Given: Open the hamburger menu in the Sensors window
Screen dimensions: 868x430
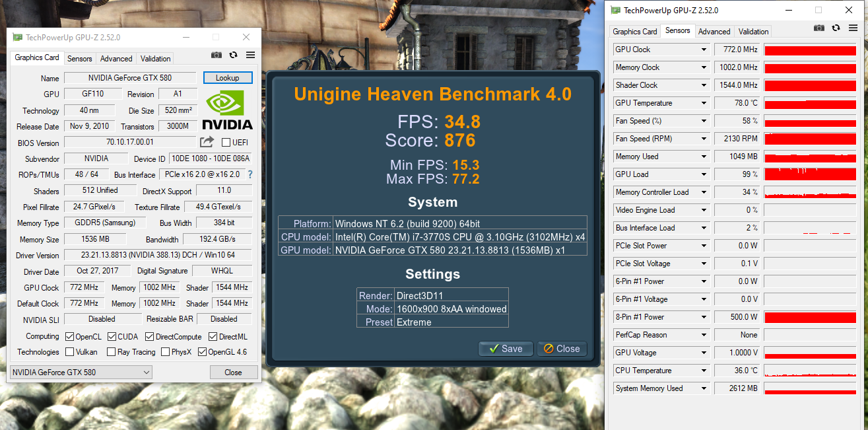Looking at the screenshot, I should pyautogui.click(x=853, y=28).
